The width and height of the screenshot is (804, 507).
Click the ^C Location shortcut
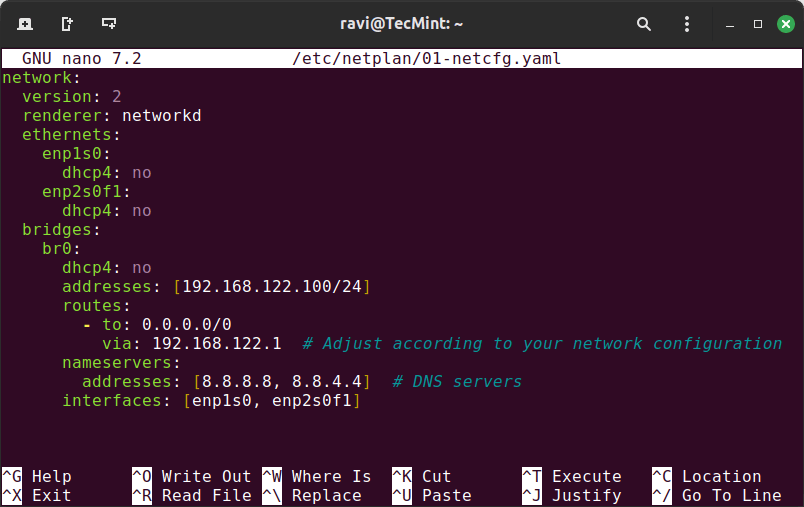point(707,476)
